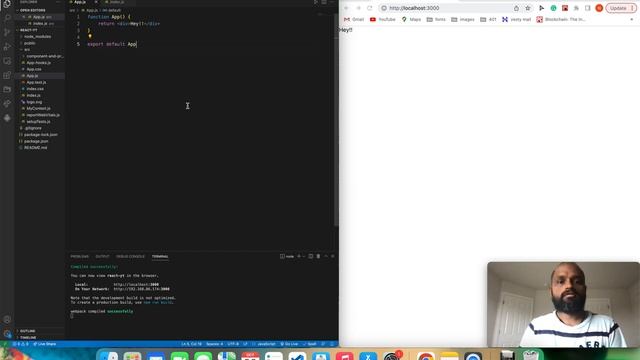Image resolution: width=640 pixels, height=360 pixels.
Task: Switch to the DEBUG CONSOLE panel tab
Action: pos(130,256)
